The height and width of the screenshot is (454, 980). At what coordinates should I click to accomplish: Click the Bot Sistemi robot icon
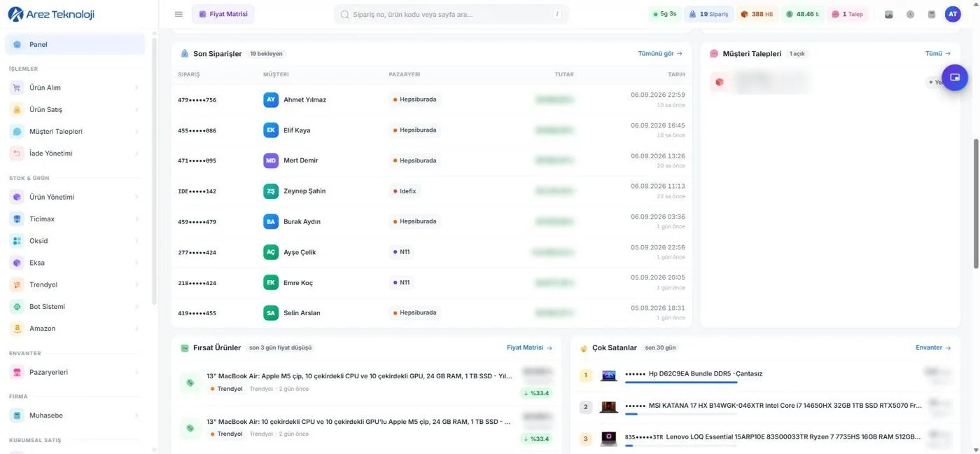coord(17,306)
